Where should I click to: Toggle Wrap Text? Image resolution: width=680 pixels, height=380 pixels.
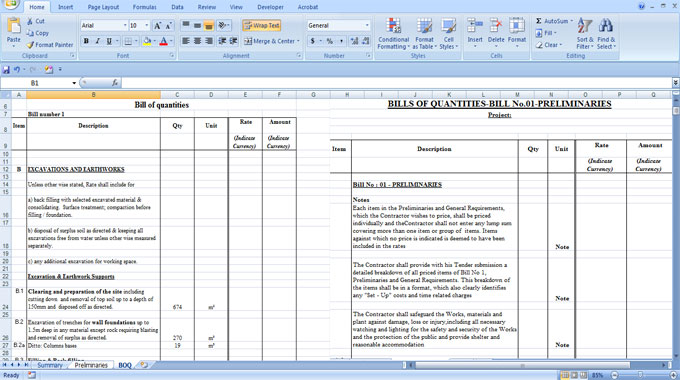[x=262, y=26]
